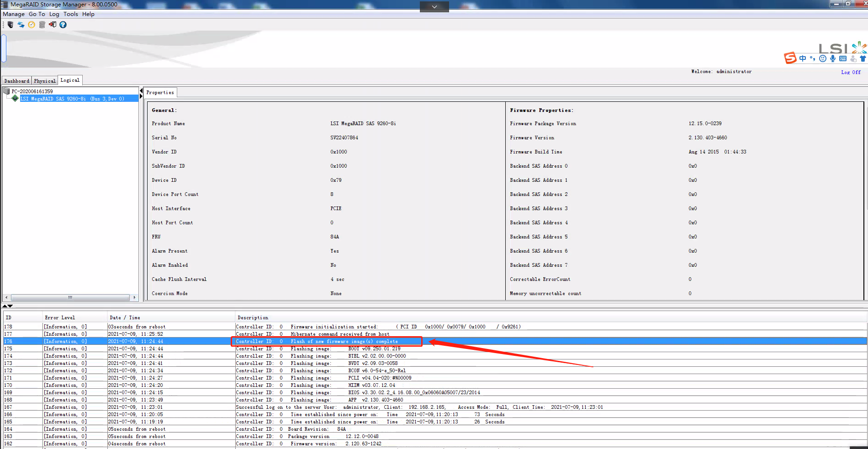Click the Serial No value SV22407864
868x449 pixels.
coord(344,137)
